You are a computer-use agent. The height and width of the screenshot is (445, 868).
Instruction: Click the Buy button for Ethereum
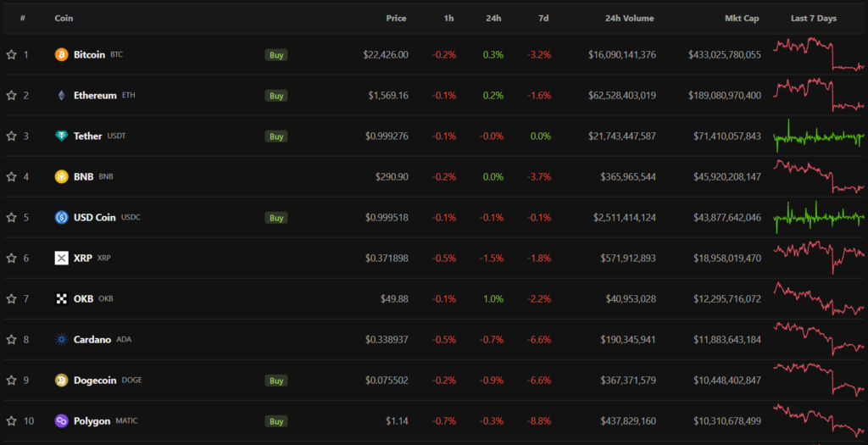pos(276,96)
